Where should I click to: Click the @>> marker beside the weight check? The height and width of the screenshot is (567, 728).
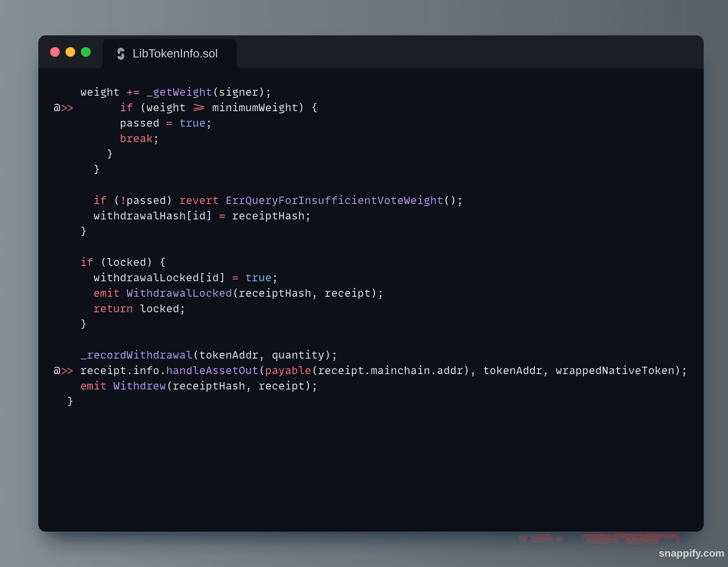pyautogui.click(x=63, y=108)
